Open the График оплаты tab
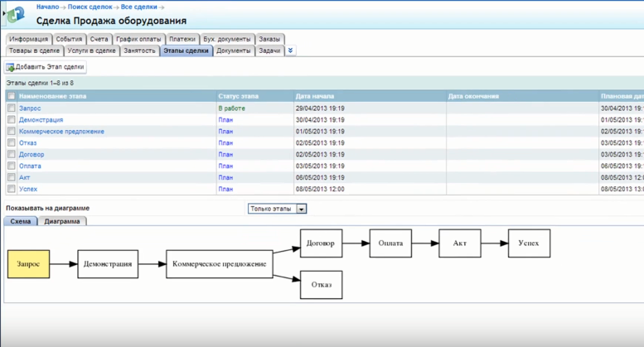This screenshot has height=347, width=644. 138,39
